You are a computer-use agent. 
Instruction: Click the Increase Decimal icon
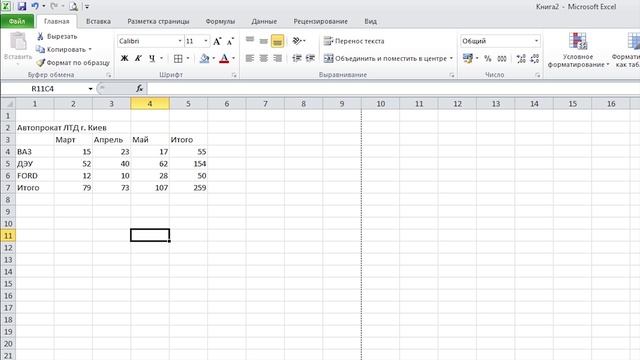(521, 58)
